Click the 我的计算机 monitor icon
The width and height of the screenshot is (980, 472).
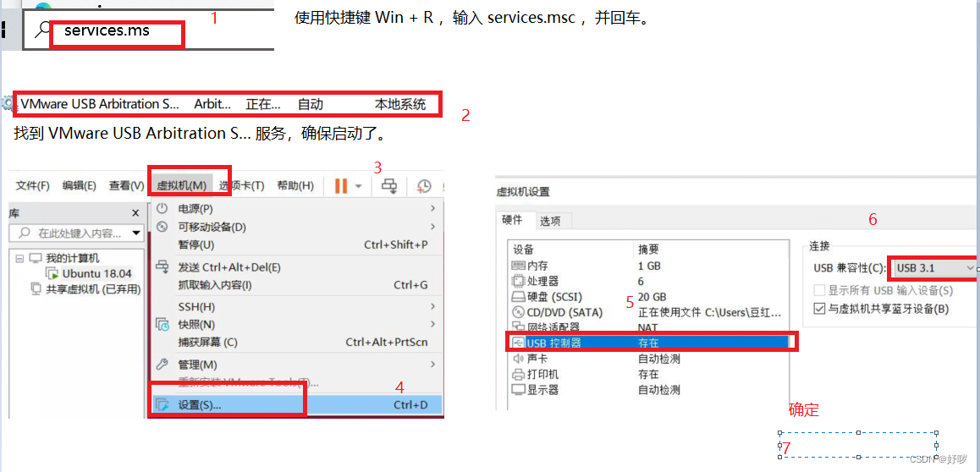pyautogui.click(x=36, y=259)
